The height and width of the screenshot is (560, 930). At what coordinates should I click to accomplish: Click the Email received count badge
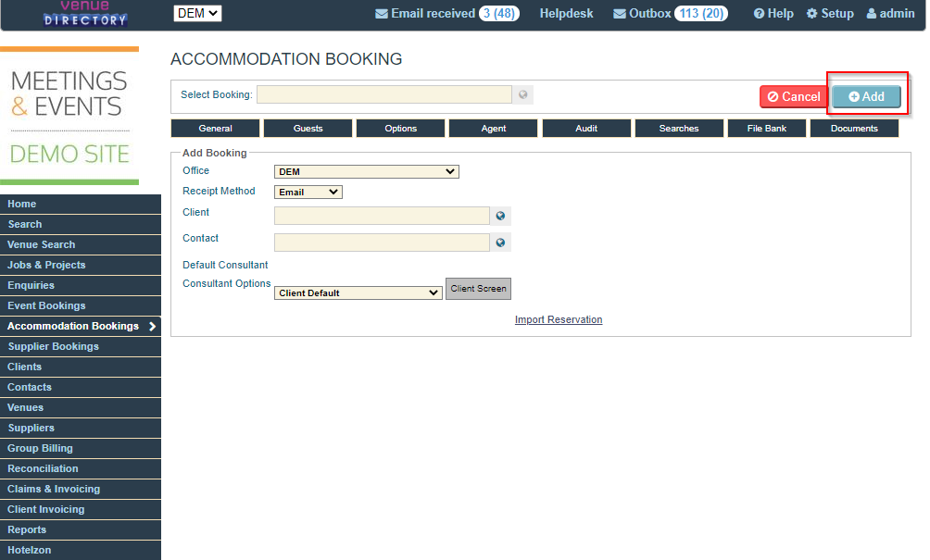[499, 14]
